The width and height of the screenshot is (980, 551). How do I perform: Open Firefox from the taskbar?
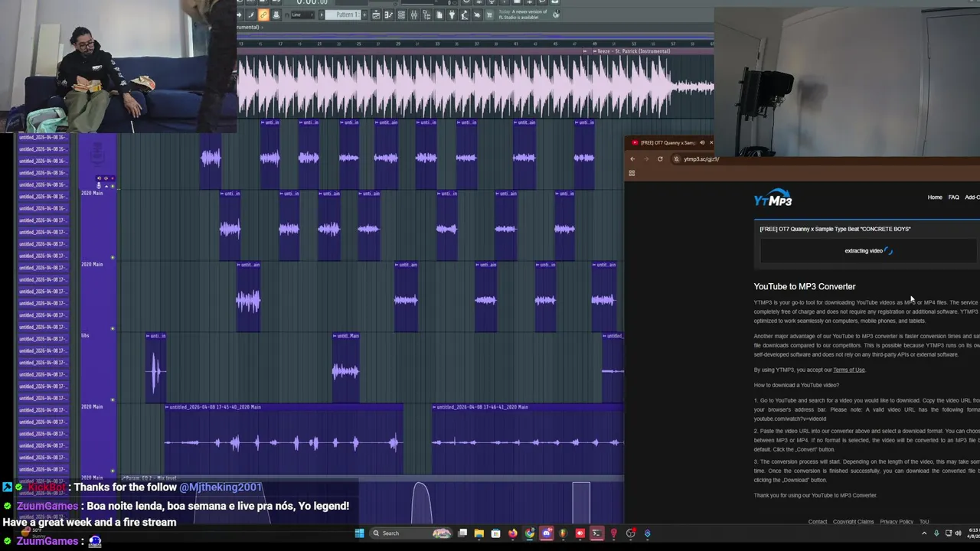513,533
